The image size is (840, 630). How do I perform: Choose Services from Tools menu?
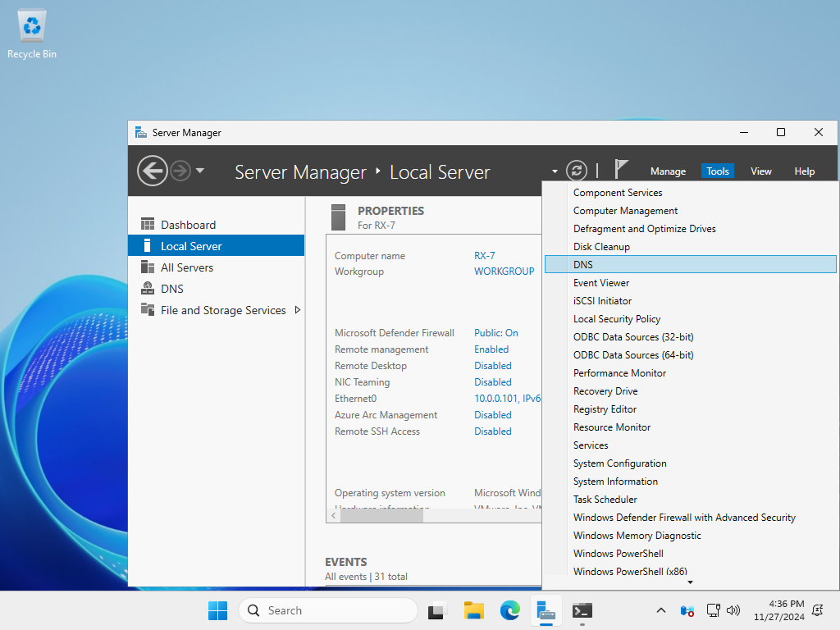pyautogui.click(x=690, y=445)
